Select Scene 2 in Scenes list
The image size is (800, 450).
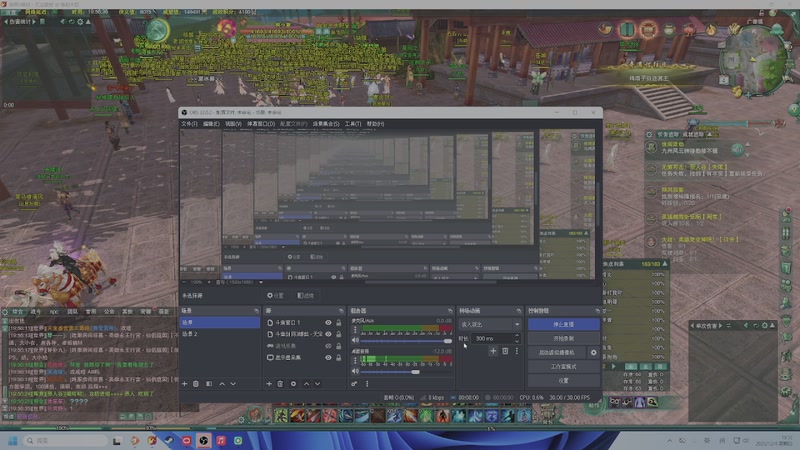[x=219, y=334]
